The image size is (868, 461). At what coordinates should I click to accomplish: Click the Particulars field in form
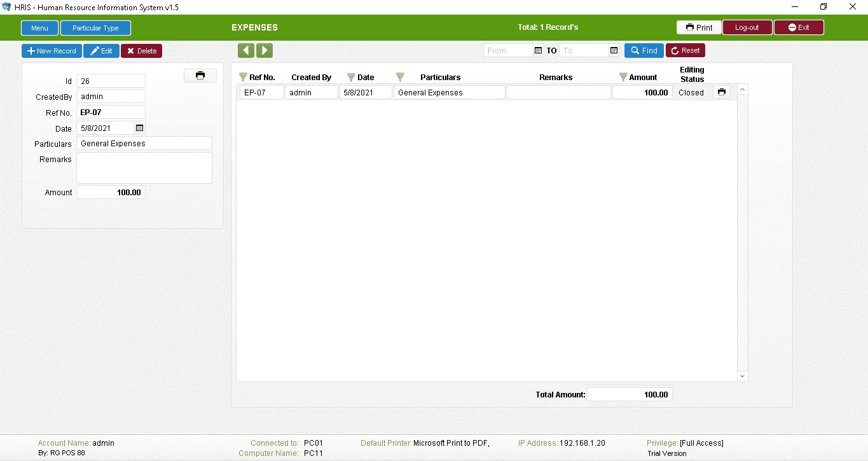click(144, 144)
